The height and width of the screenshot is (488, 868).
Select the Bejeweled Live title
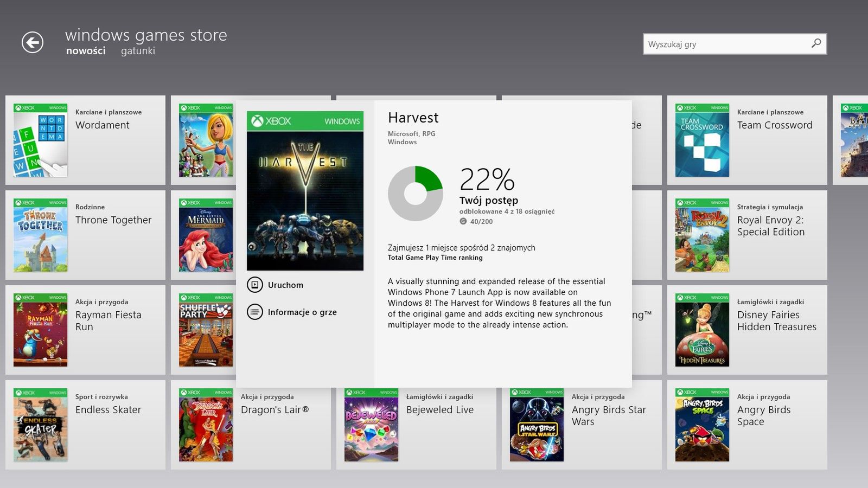440,410
